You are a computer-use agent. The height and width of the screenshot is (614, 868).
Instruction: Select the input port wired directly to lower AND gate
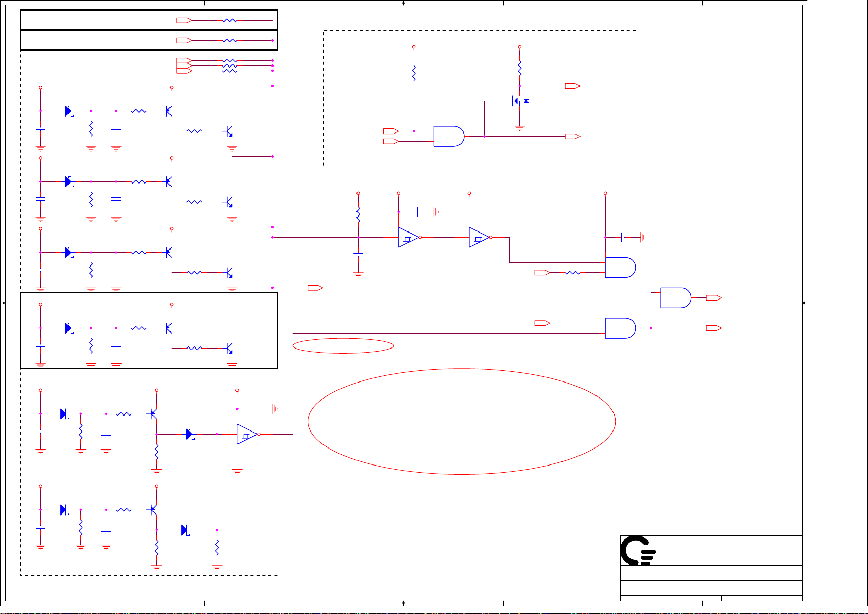click(x=542, y=323)
